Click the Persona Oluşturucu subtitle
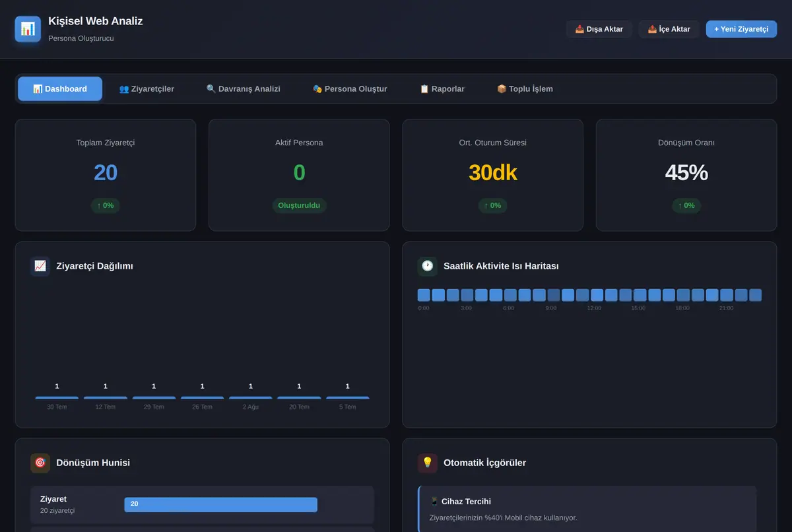792x532 pixels. click(81, 38)
